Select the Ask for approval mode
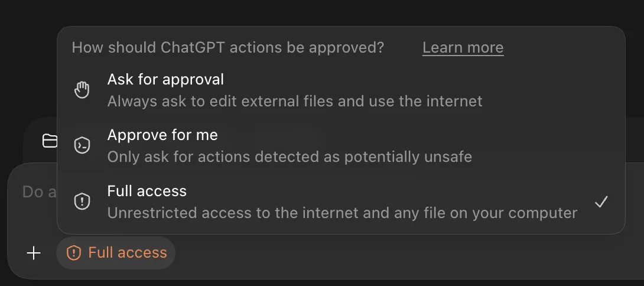The image size is (644, 286). click(x=341, y=90)
